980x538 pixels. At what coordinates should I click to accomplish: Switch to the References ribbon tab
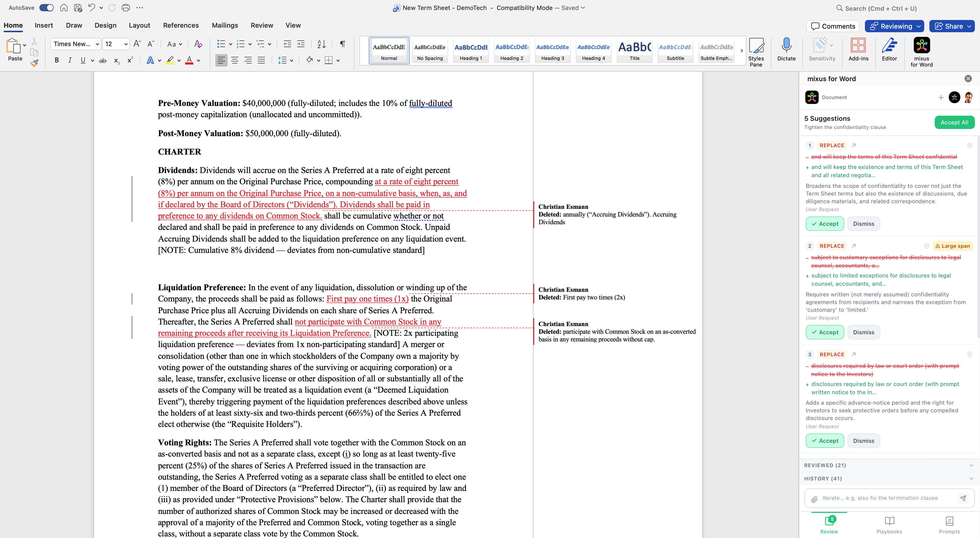click(x=181, y=25)
